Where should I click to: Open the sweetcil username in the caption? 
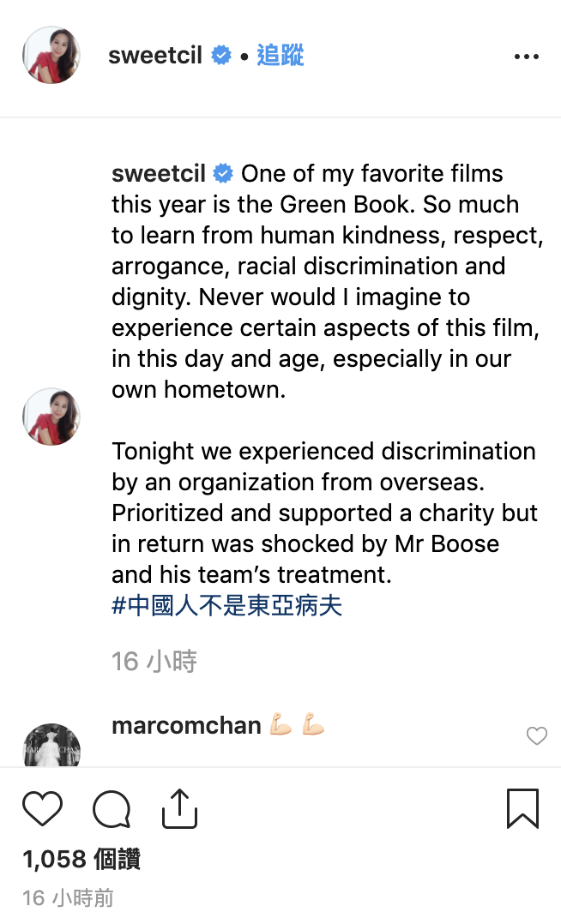click(x=159, y=173)
